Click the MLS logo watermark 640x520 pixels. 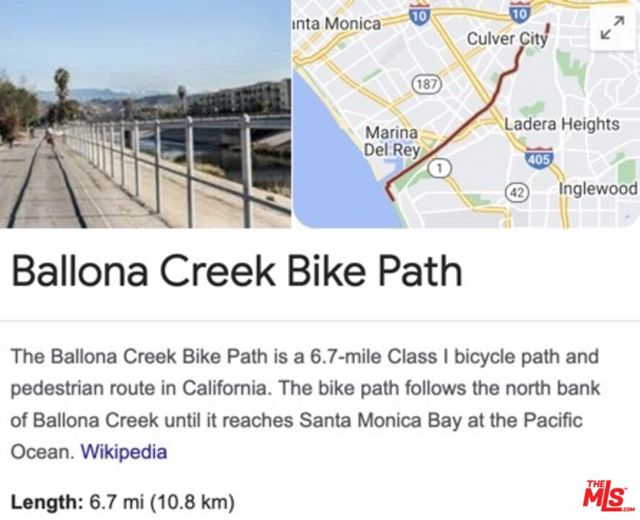[x=608, y=496]
